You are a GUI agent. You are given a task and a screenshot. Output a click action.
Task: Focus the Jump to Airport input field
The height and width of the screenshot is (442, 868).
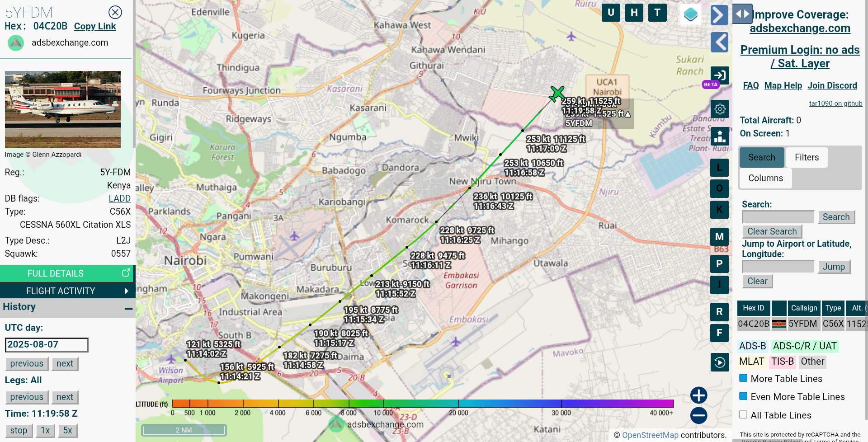pyautogui.click(x=778, y=267)
